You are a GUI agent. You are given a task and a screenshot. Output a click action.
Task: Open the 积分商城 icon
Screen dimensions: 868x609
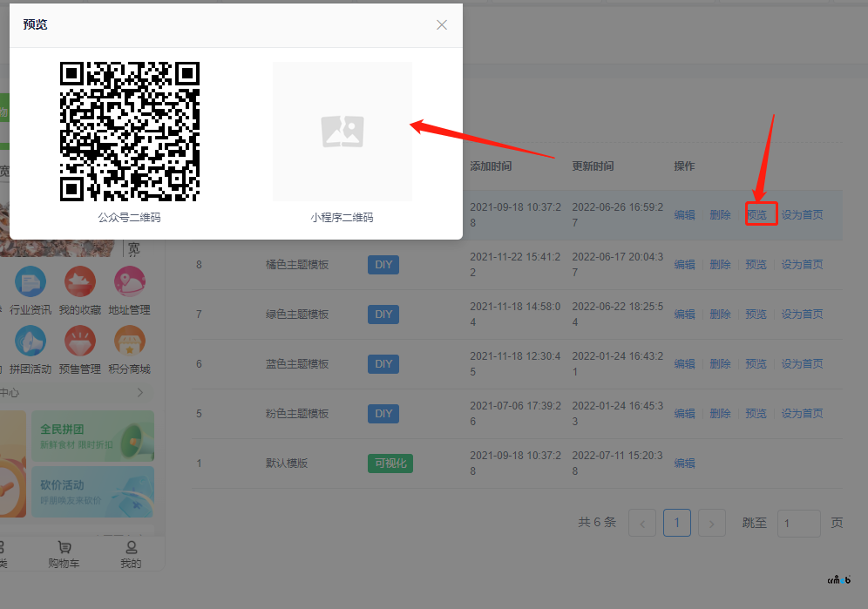pyautogui.click(x=130, y=342)
